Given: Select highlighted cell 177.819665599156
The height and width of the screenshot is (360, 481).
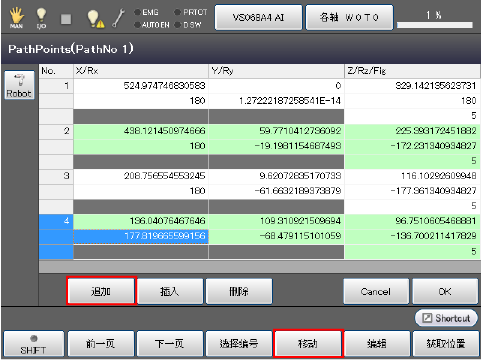Looking at the screenshot, I should click(x=141, y=236).
